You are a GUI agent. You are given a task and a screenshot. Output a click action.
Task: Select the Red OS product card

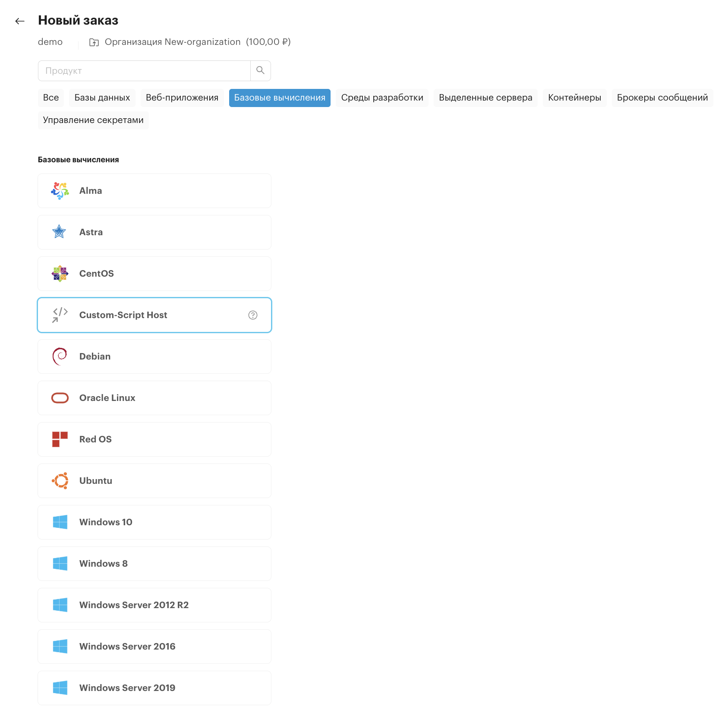[x=154, y=439]
